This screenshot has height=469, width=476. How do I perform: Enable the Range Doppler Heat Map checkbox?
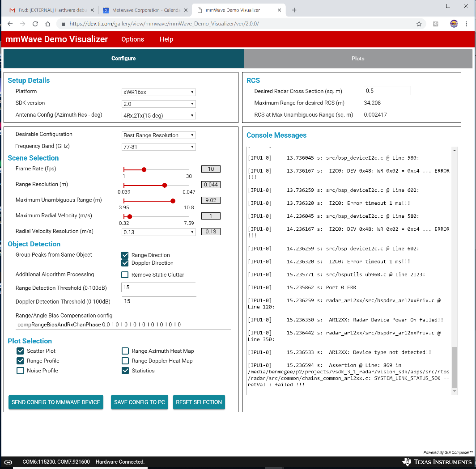click(x=125, y=361)
